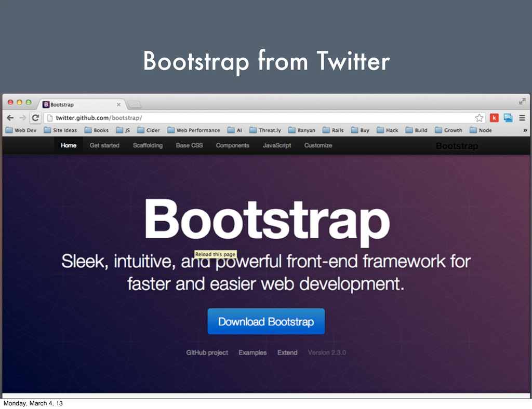
Task: Open the AI bookmarks folder
Action: pyautogui.click(x=235, y=130)
